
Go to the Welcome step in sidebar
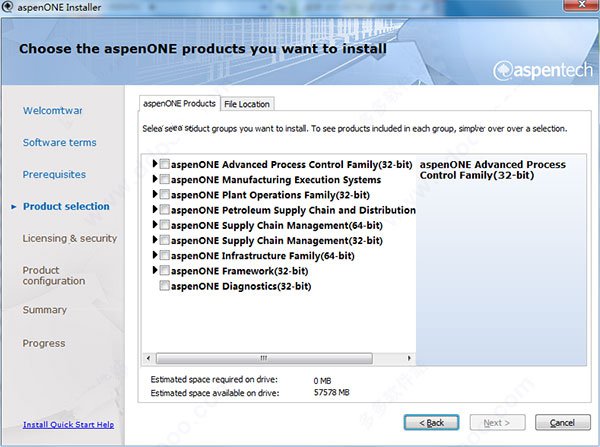click(52, 111)
